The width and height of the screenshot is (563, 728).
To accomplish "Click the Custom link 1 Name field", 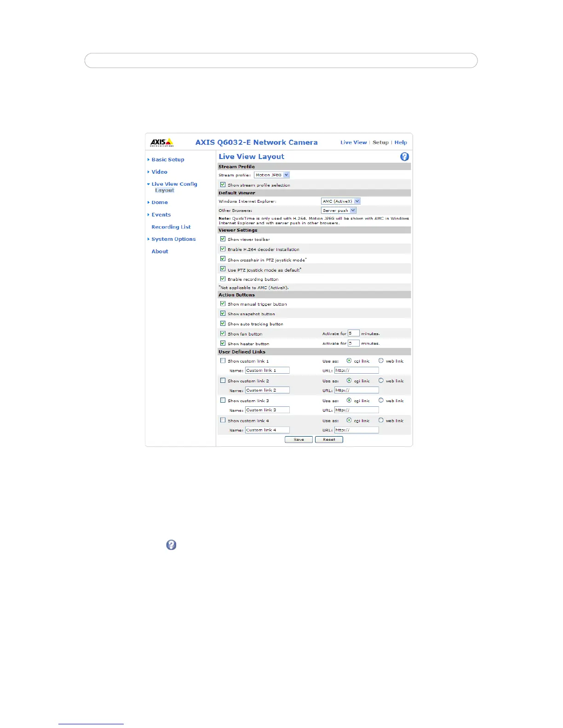I will pyautogui.click(x=267, y=370).
